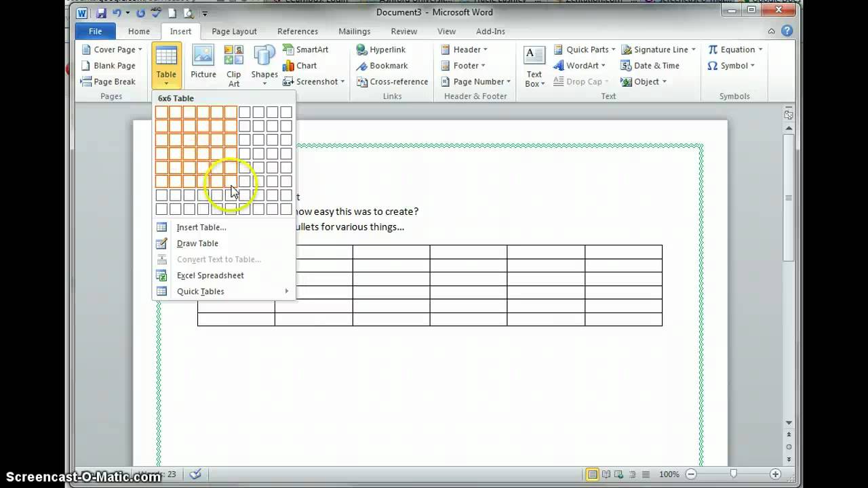Expand the Cover Page gallery

click(x=112, y=49)
